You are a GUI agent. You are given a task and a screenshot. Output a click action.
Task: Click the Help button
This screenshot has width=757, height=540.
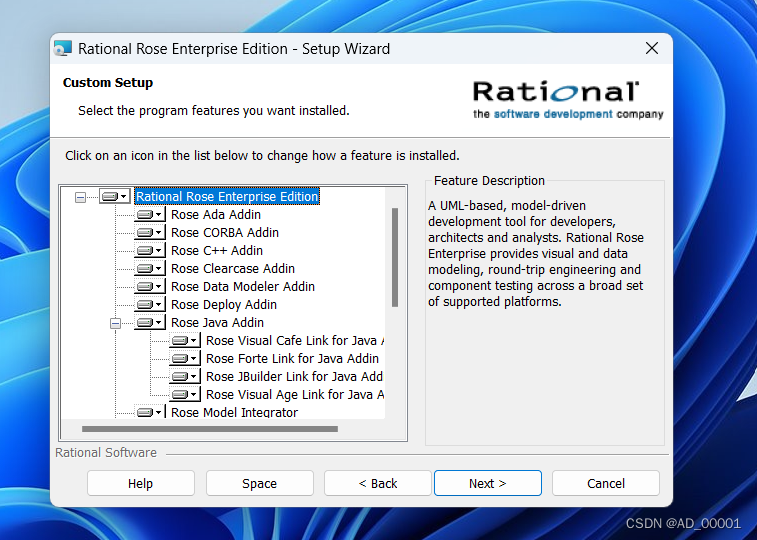[x=140, y=483]
